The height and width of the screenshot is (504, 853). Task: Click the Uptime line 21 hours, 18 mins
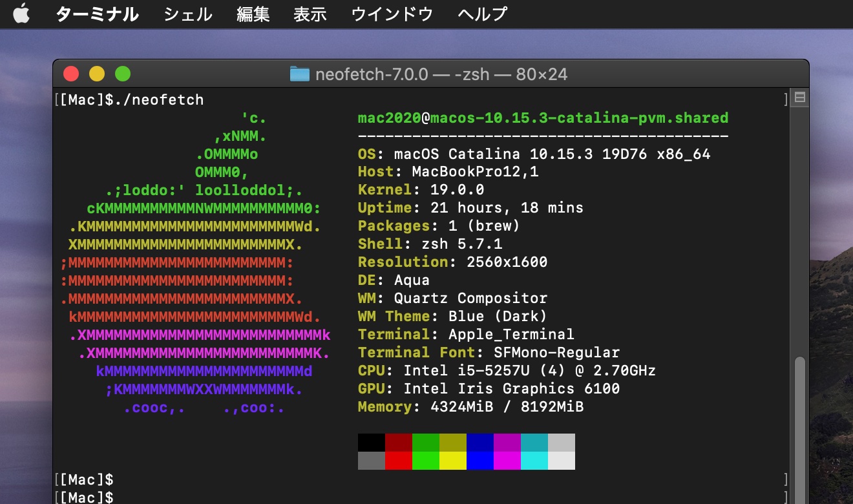tap(470, 209)
